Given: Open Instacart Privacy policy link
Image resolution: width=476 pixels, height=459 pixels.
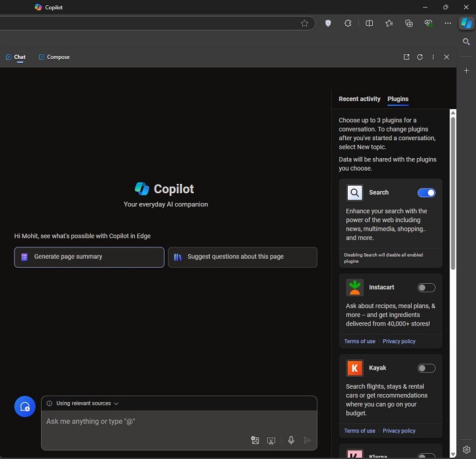Looking at the screenshot, I should click(399, 341).
